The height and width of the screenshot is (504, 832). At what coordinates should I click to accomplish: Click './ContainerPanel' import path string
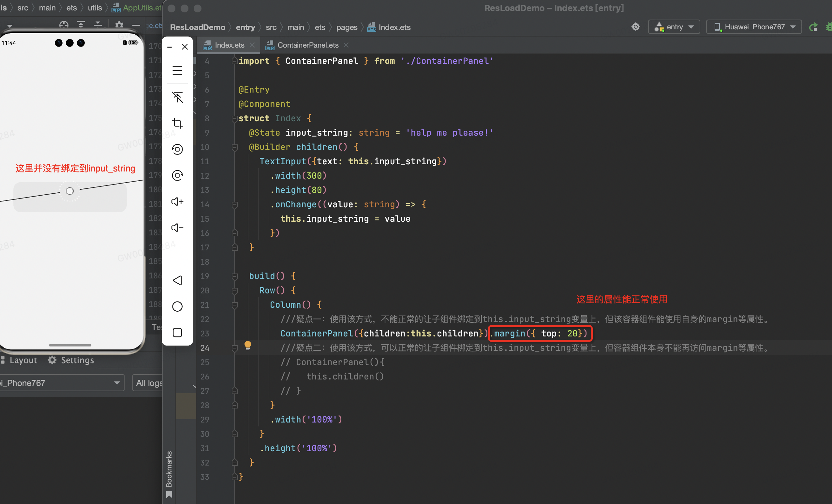447,61
